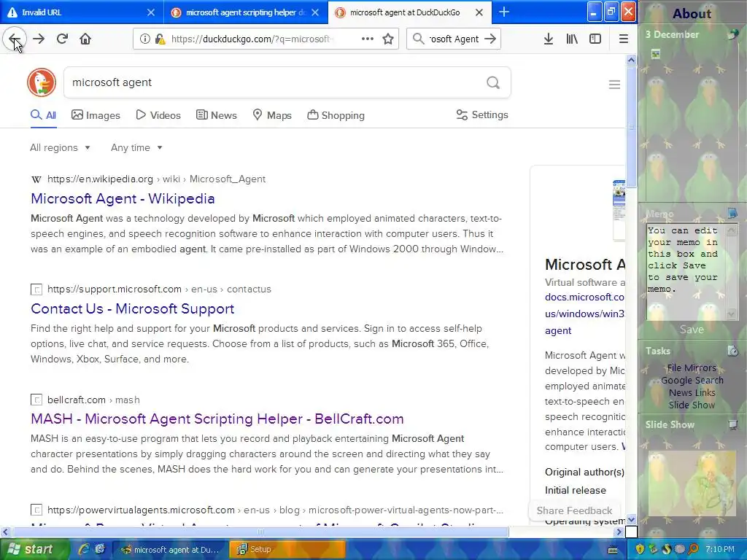Click the page vertical scrollbar down arrow
Screen dimensions: 747x560
click(631, 520)
